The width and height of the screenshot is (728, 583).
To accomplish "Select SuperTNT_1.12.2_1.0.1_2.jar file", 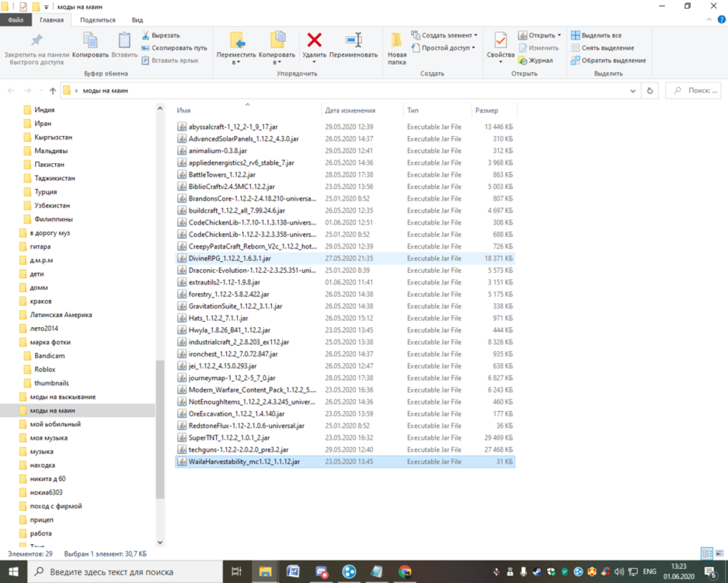I will click(x=345, y=438).
